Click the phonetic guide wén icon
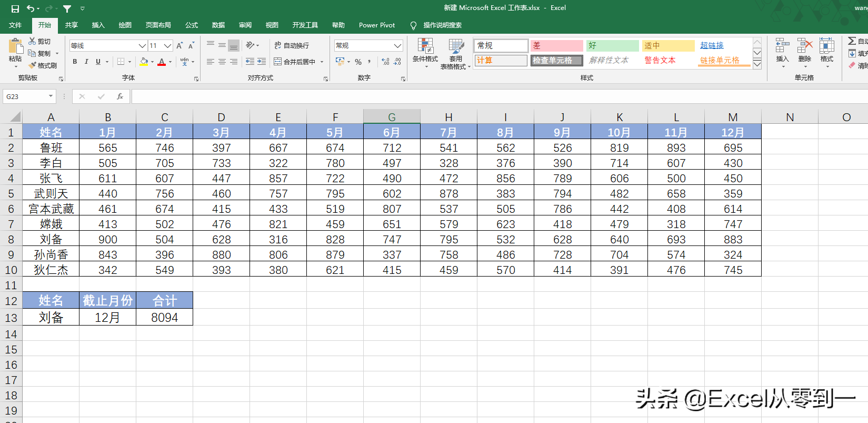Viewport: 868px width, 423px height. click(x=184, y=62)
